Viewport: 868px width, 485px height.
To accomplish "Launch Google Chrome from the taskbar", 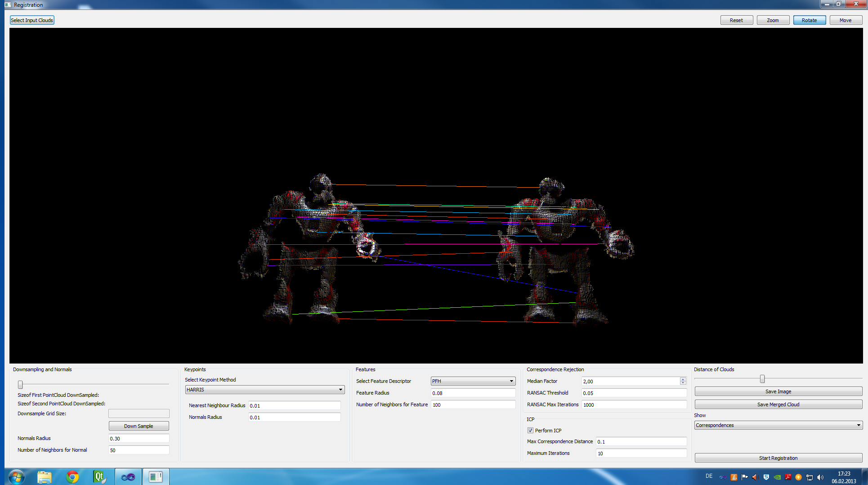I will click(72, 476).
